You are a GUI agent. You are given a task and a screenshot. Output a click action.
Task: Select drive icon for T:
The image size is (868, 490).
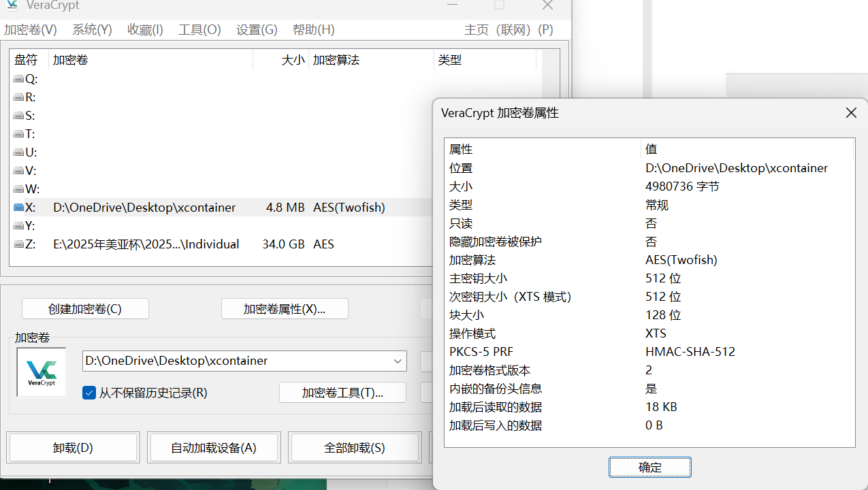[18, 134]
